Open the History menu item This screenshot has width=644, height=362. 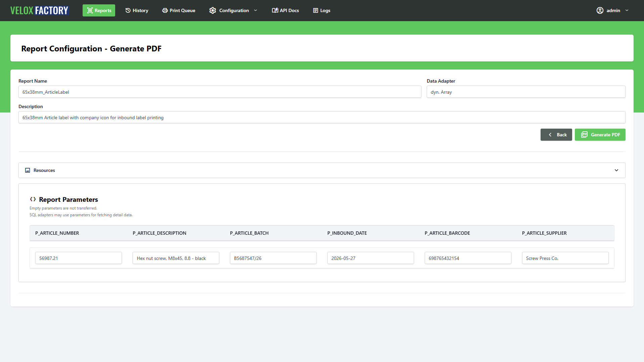(x=137, y=10)
